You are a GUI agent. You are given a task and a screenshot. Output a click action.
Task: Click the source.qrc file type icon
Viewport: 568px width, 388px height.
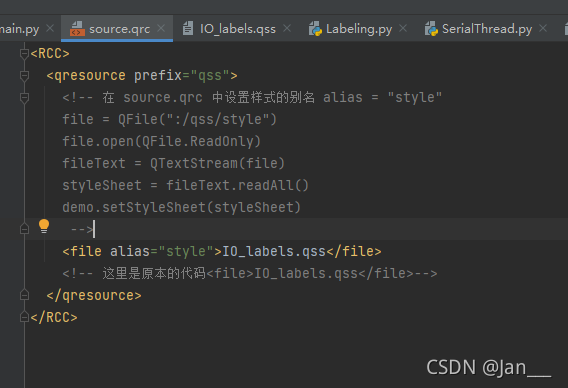click(x=77, y=29)
